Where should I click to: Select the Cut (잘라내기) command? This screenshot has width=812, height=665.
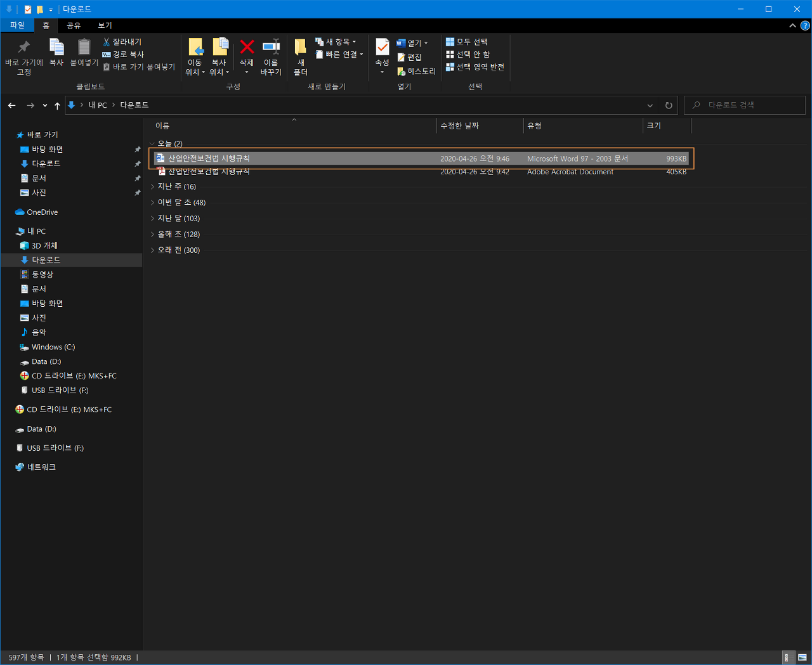click(122, 42)
